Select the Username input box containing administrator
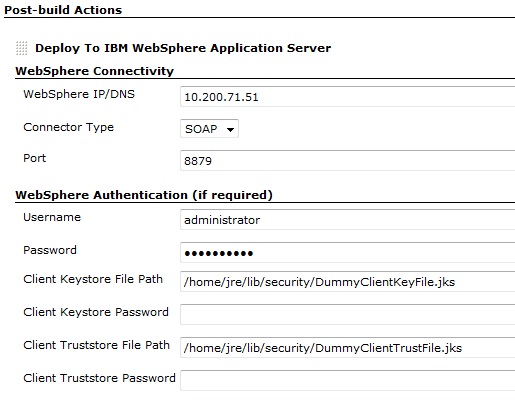The width and height of the screenshot is (515, 401). click(348, 220)
